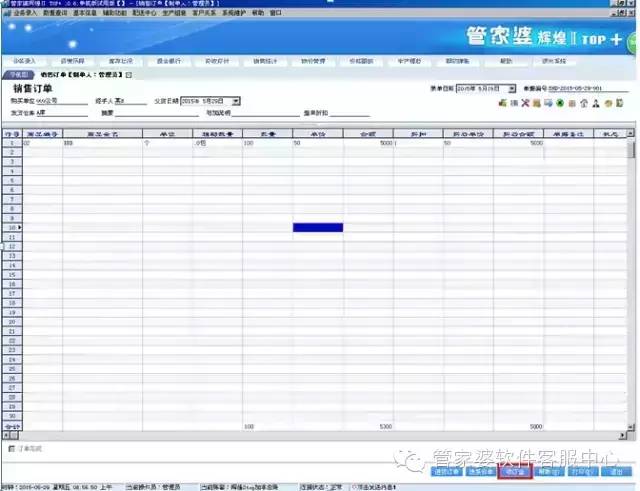Open the 数据查询 menu
Image resolution: width=640 pixels, height=491 pixels.
tap(55, 13)
